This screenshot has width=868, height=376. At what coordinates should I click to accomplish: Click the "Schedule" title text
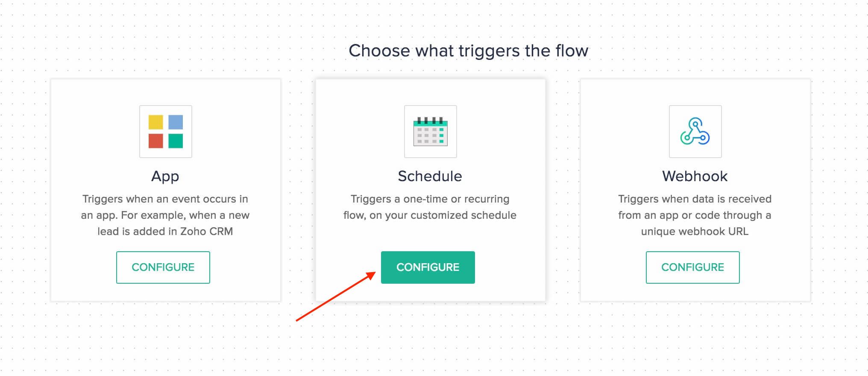pos(430,176)
